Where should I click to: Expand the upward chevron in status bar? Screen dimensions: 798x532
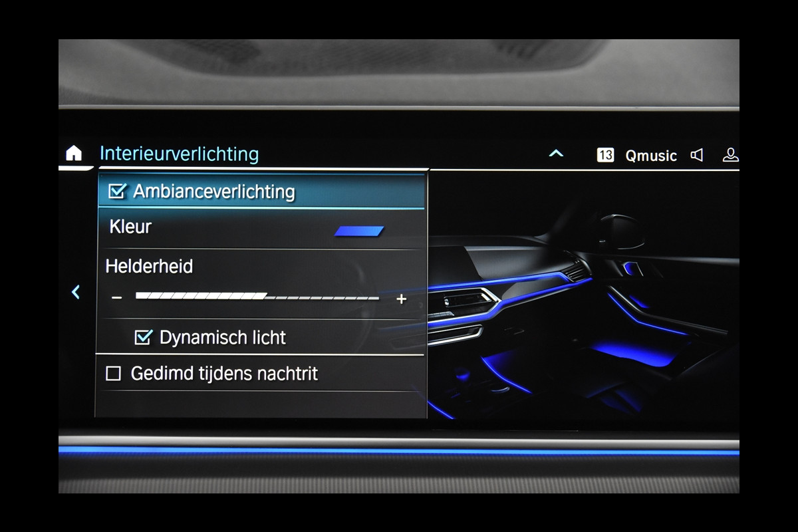point(556,154)
